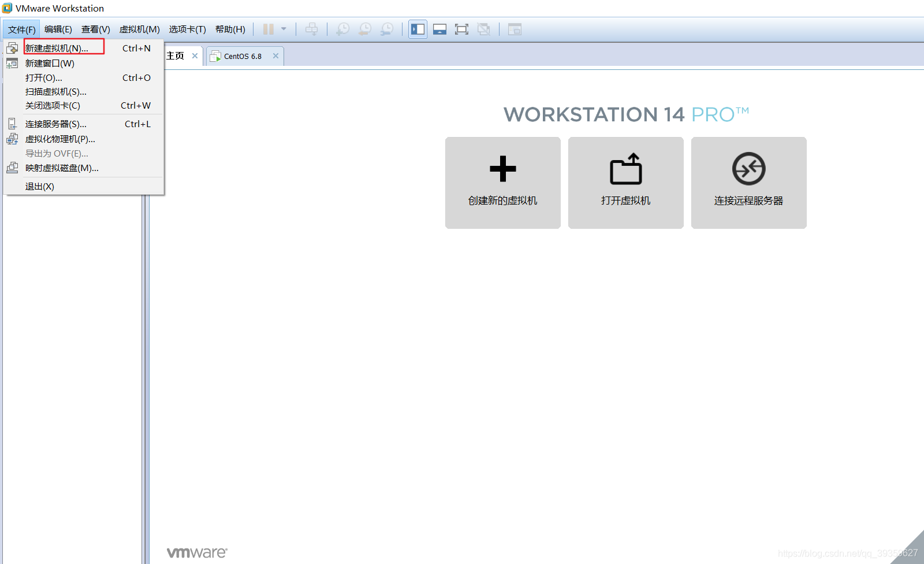The image size is (924, 564).
Task: Toggle the library sidebar view icon
Action: click(418, 29)
